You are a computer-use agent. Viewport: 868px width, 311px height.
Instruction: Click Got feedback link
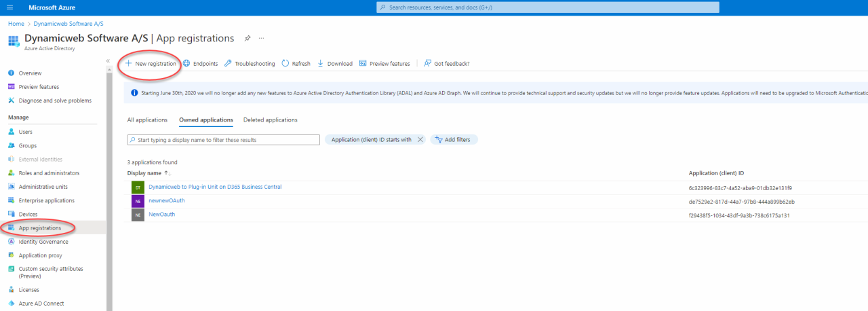(x=447, y=64)
